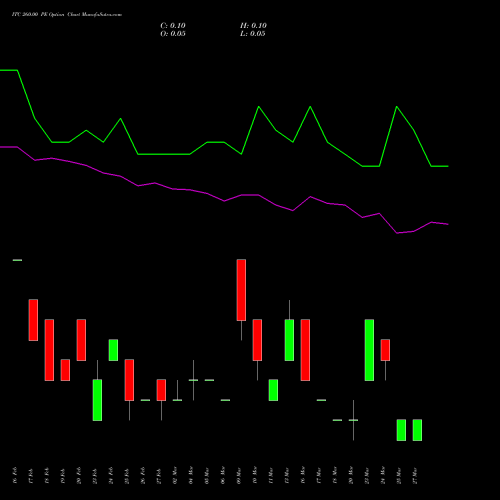The width and height of the screenshot is (500, 500).
Task: Click the red candle for 10 Mar
Action: coord(257,340)
